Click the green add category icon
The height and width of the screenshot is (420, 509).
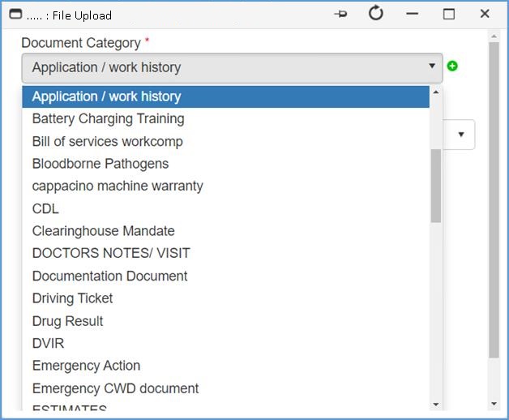point(452,66)
